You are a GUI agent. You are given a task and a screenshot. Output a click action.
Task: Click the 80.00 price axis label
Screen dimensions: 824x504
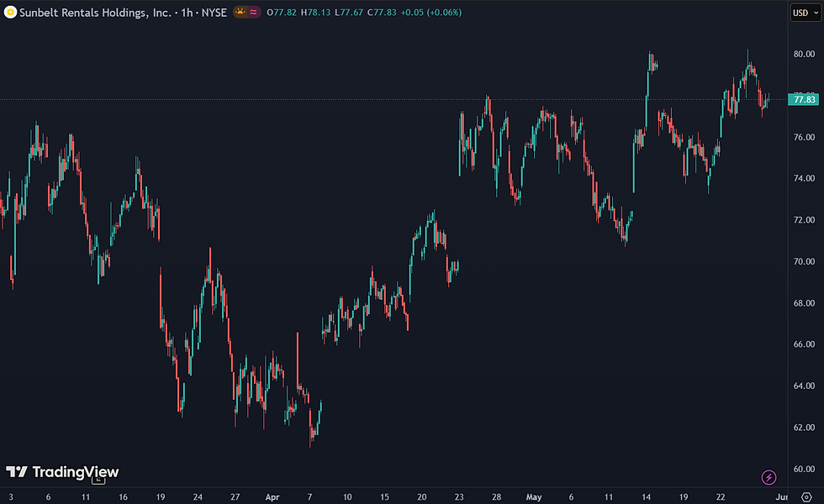[804, 54]
